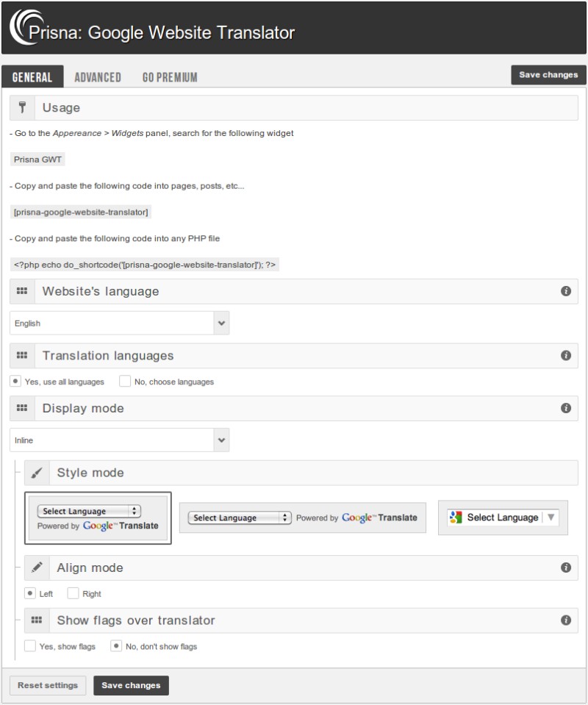Click the paintbrush icon beside Style mode

(37, 473)
